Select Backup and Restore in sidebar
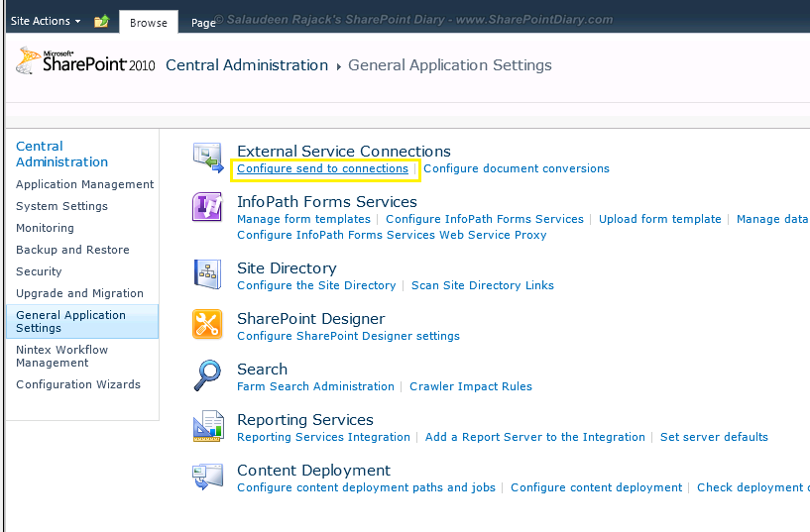This screenshot has height=532, width=810. (x=72, y=250)
